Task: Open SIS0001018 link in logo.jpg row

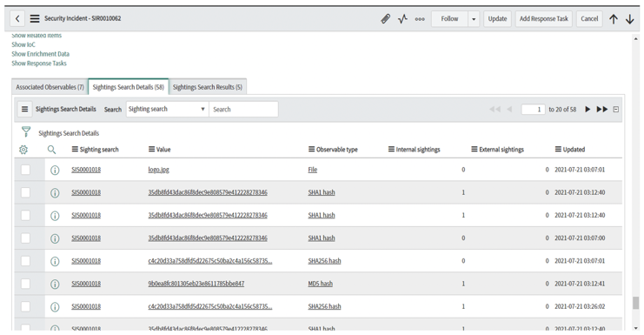Action: click(86, 170)
